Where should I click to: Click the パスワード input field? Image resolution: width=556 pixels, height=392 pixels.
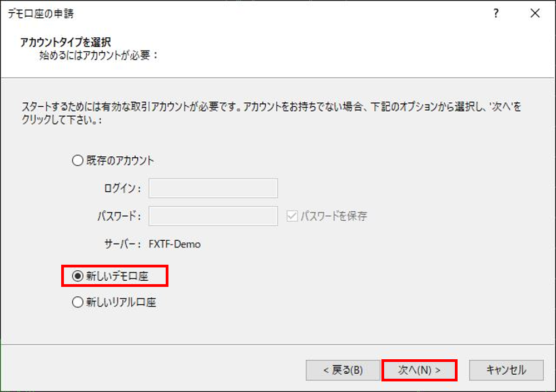[213, 216]
